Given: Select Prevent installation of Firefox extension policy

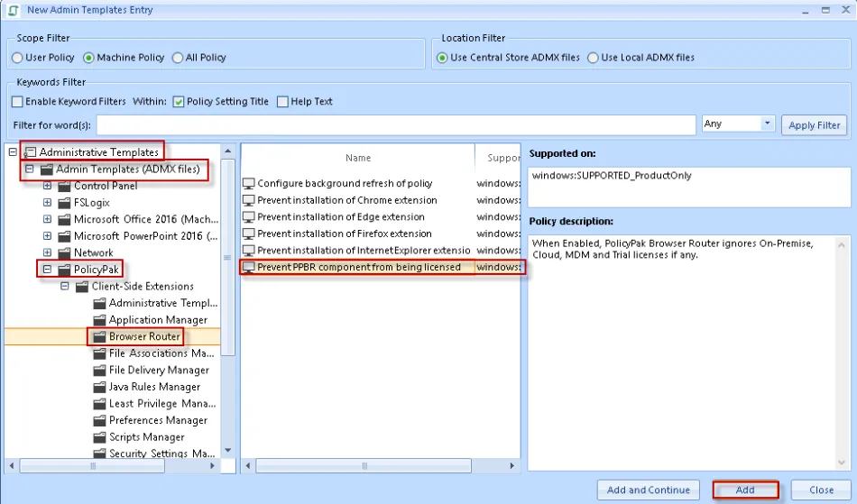Looking at the screenshot, I should tap(344, 234).
